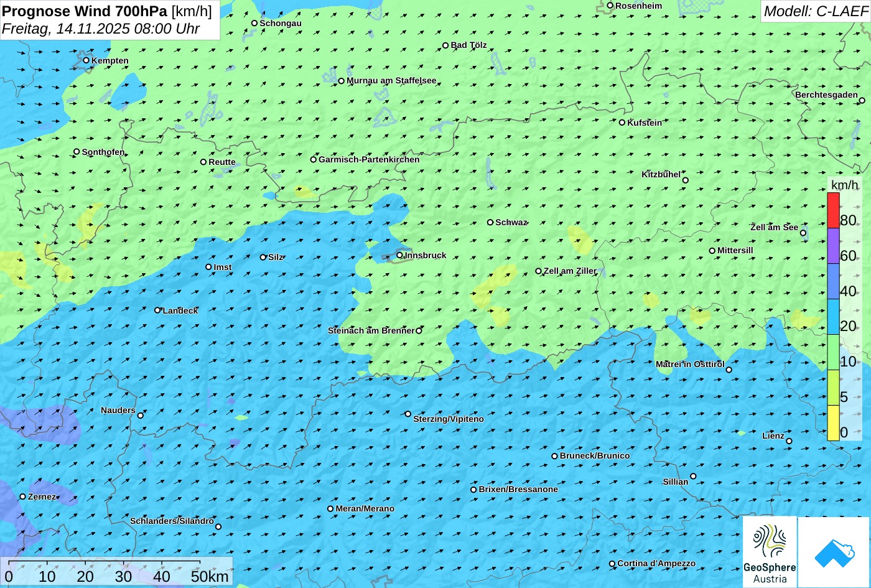
Task: Click the GeoSphere Austria logo
Action: tap(770, 552)
